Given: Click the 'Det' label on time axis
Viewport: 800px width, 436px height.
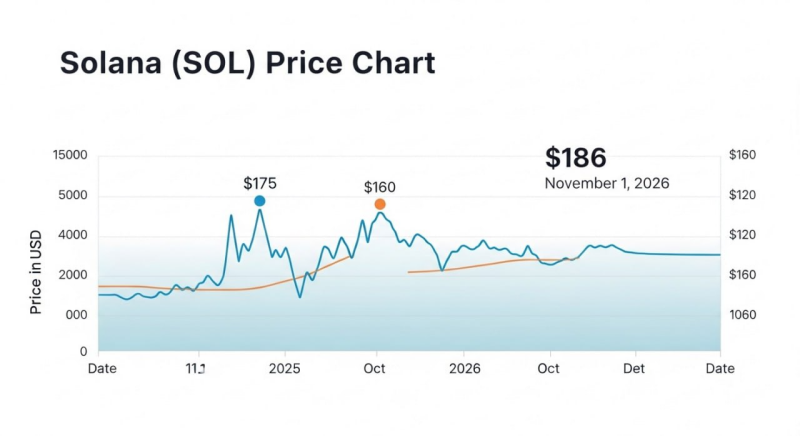Looking at the screenshot, I should [x=634, y=368].
